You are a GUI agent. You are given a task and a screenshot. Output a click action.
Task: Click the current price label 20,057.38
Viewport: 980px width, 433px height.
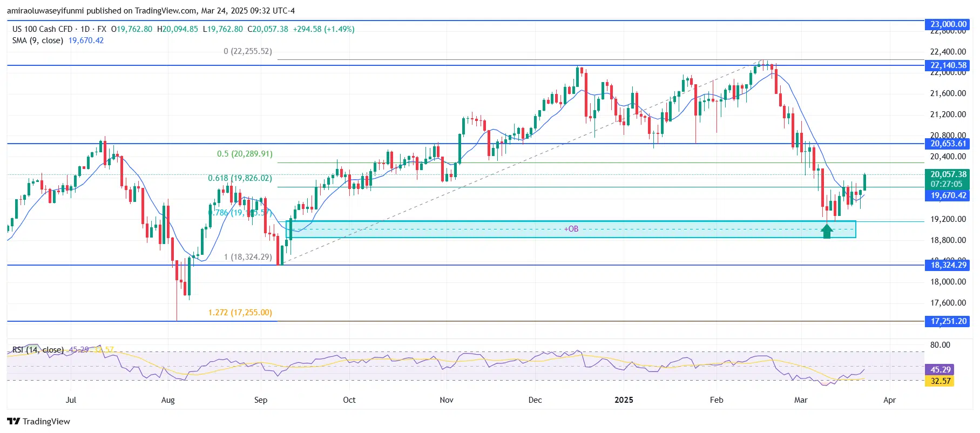tap(948, 174)
